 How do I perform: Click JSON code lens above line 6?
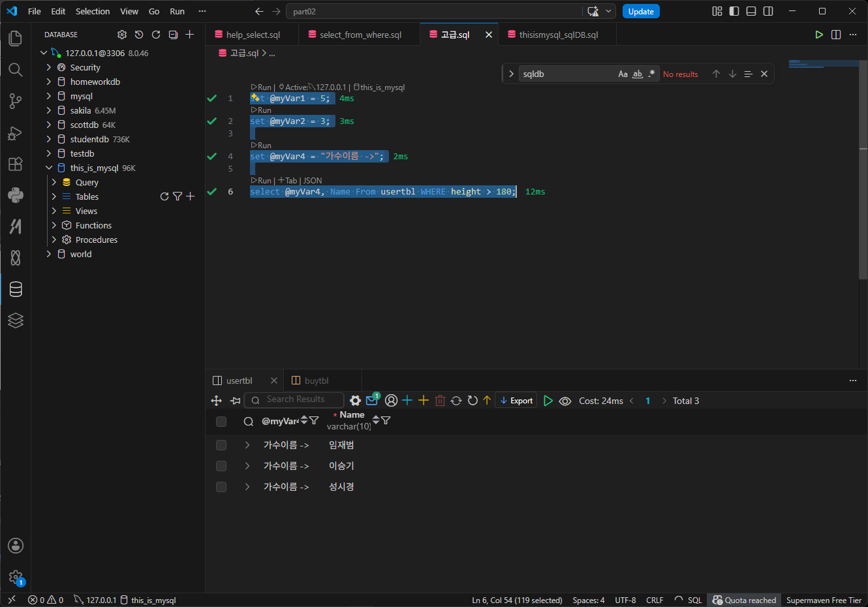coord(313,181)
